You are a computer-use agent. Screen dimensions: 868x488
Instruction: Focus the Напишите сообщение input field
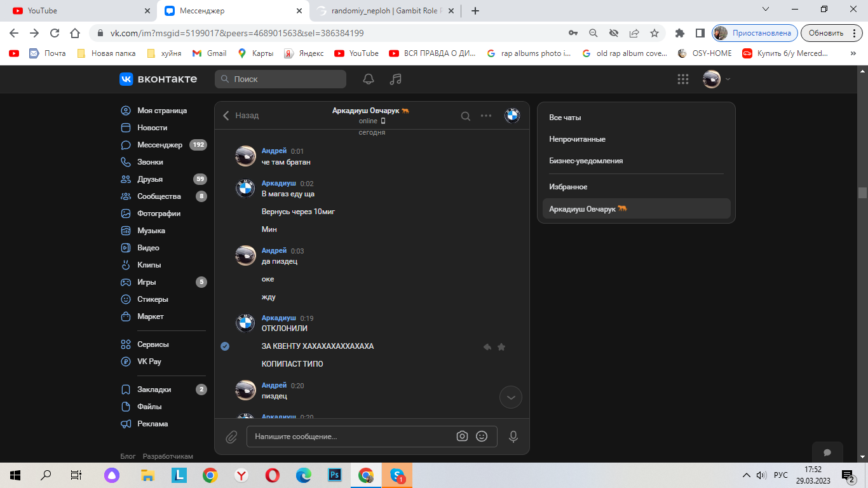pos(349,437)
